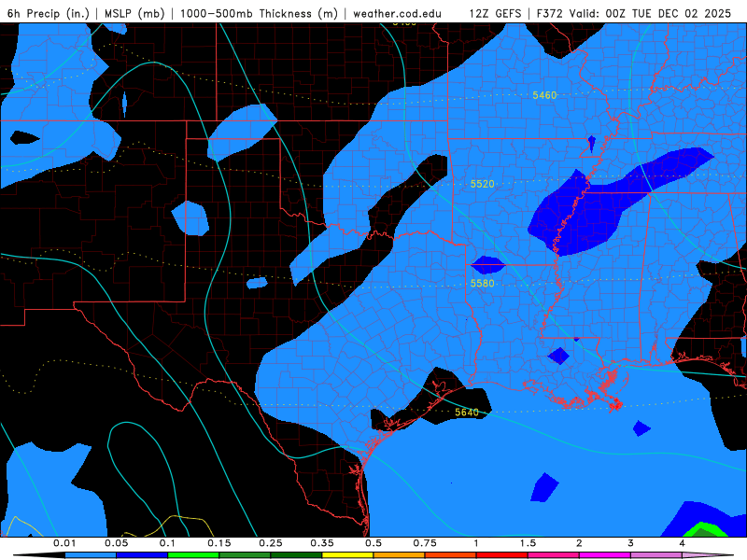Click the bright green 0.1–0.15 legend swatch
Image resolution: width=747 pixels, height=560 pixels.
tap(193, 555)
